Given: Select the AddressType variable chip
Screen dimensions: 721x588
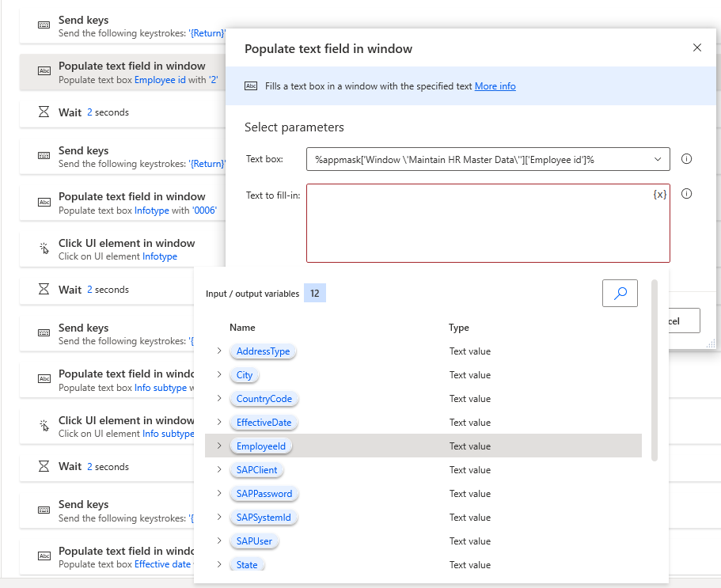Looking at the screenshot, I should point(263,351).
